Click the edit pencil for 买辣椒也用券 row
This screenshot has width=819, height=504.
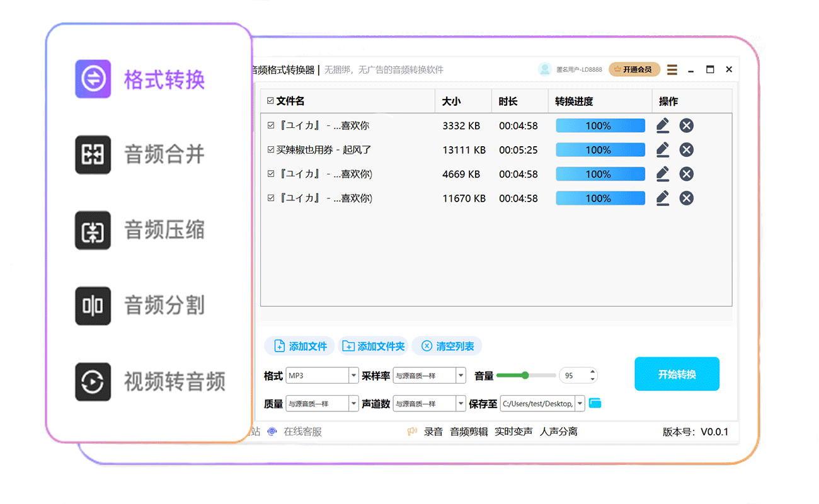(662, 150)
